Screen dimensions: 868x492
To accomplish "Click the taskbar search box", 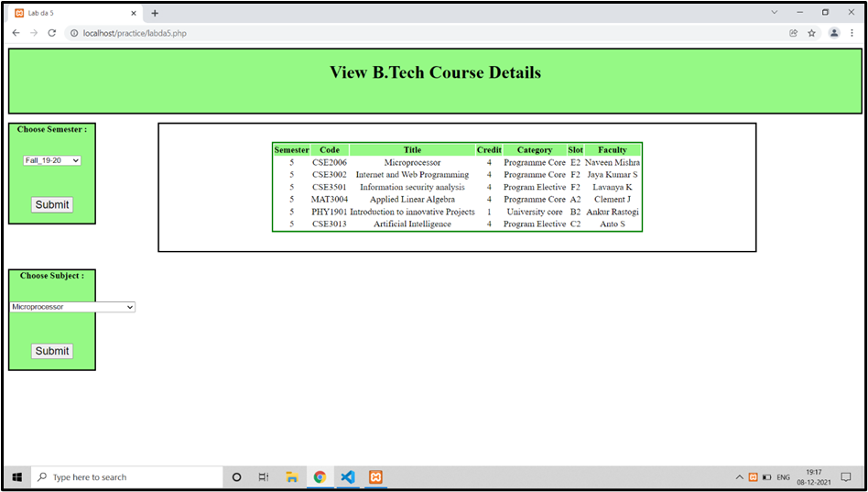I will pyautogui.click(x=127, y=477).
